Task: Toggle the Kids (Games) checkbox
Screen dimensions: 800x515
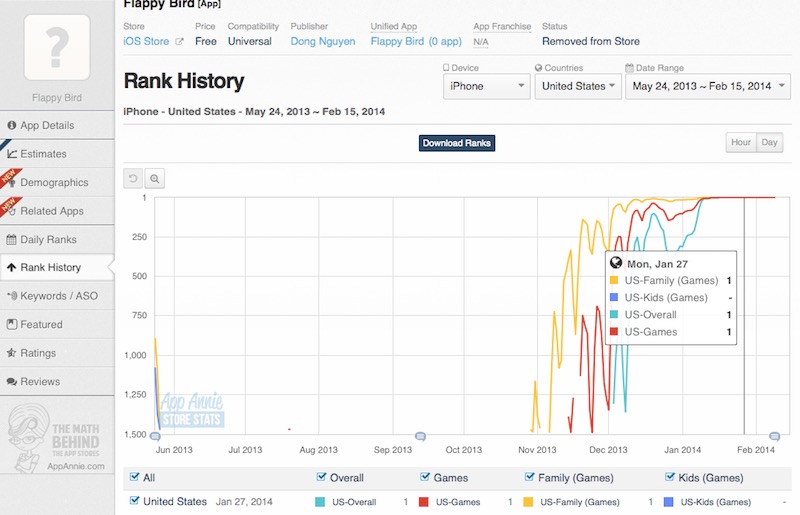Action: (670, 477)
